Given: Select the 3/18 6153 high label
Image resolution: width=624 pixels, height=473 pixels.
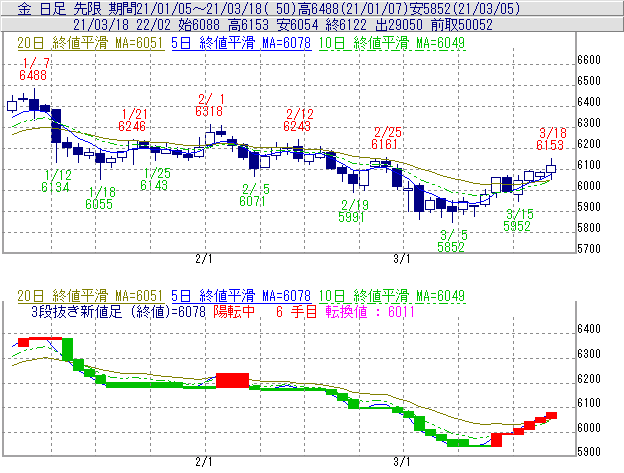Looking at the screenshot, I should 551,139.
